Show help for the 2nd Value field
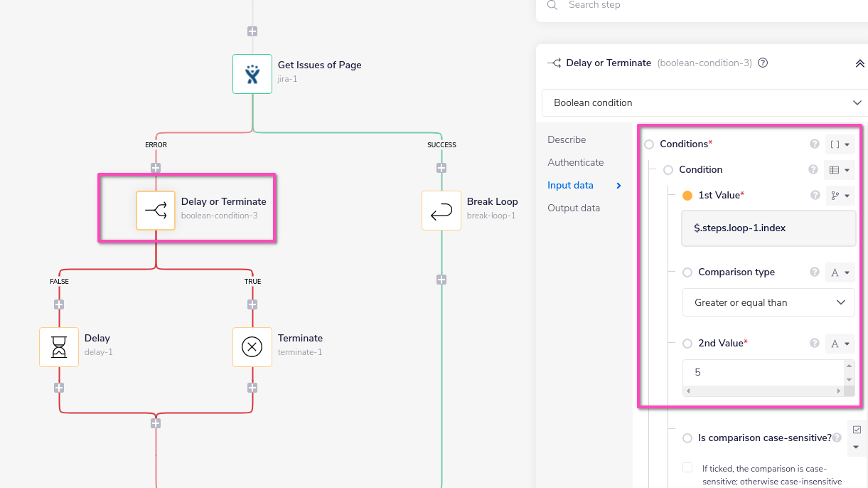Image resolution: width=868 pixels, height=488 pixels. (815, 343)
